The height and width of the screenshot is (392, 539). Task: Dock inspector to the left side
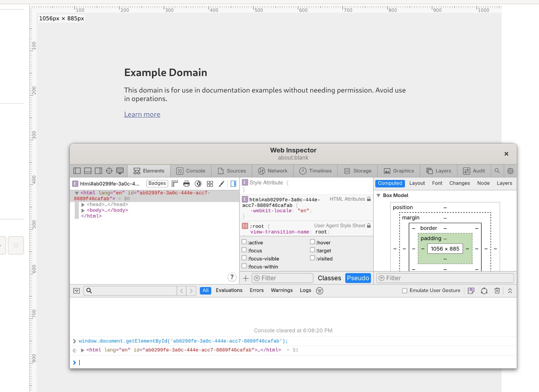(77, 171)
